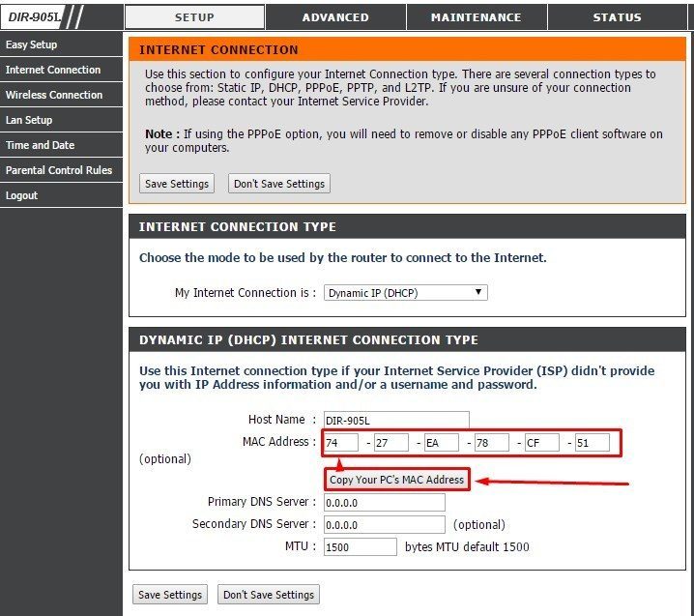Click bottom Don't Save Settings button

[x=269, y=595]
